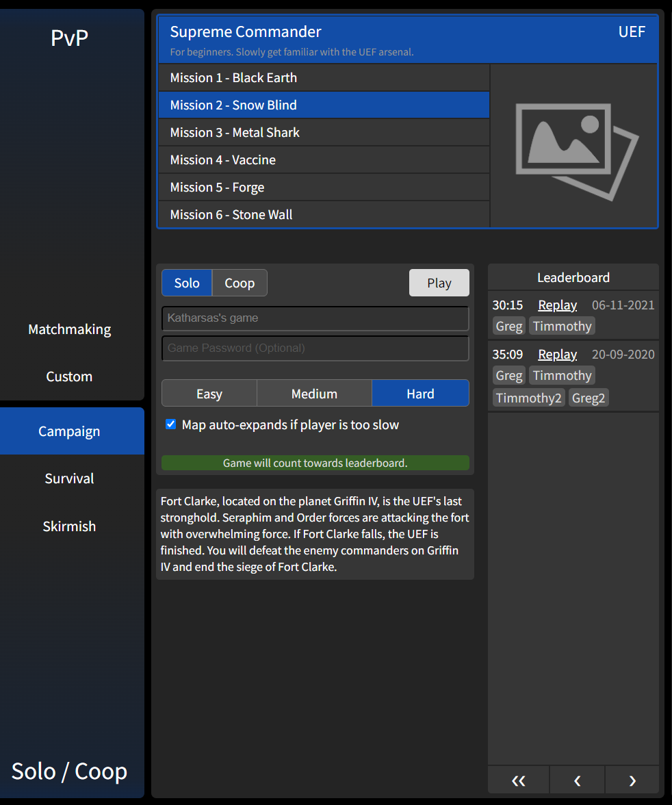This screenshot has height=805, width=672.
Task: Click Greg tag in the 35:09 entry
Action: pos(508,375)
